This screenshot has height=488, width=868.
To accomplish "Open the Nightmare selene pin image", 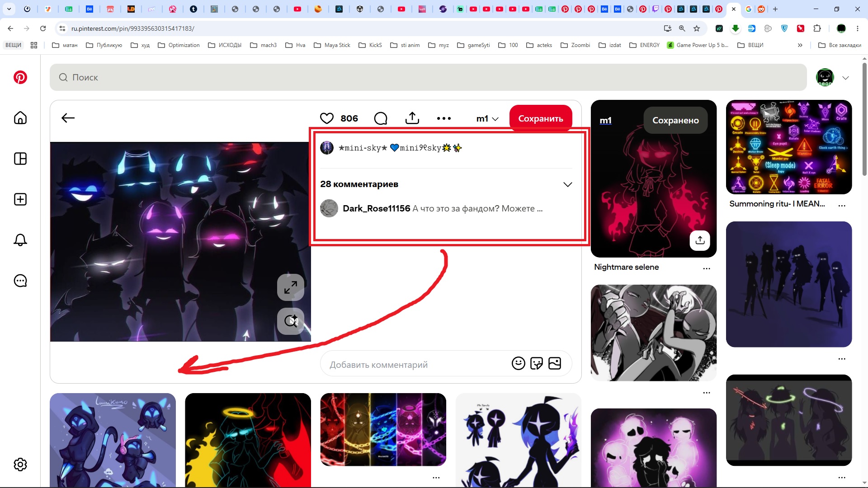I will (654, 179).
